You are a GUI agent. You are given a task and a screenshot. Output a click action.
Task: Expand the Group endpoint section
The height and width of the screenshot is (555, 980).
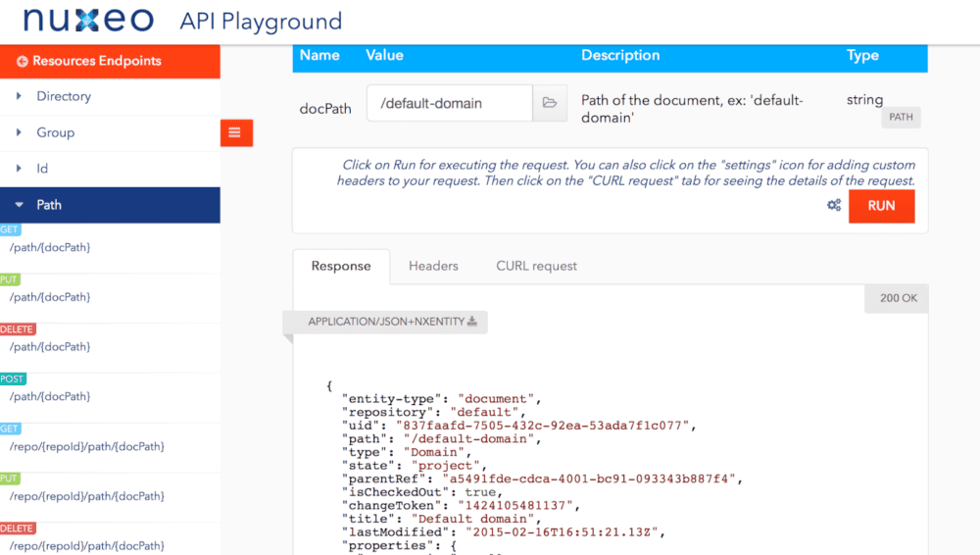[x=55, y=132]
